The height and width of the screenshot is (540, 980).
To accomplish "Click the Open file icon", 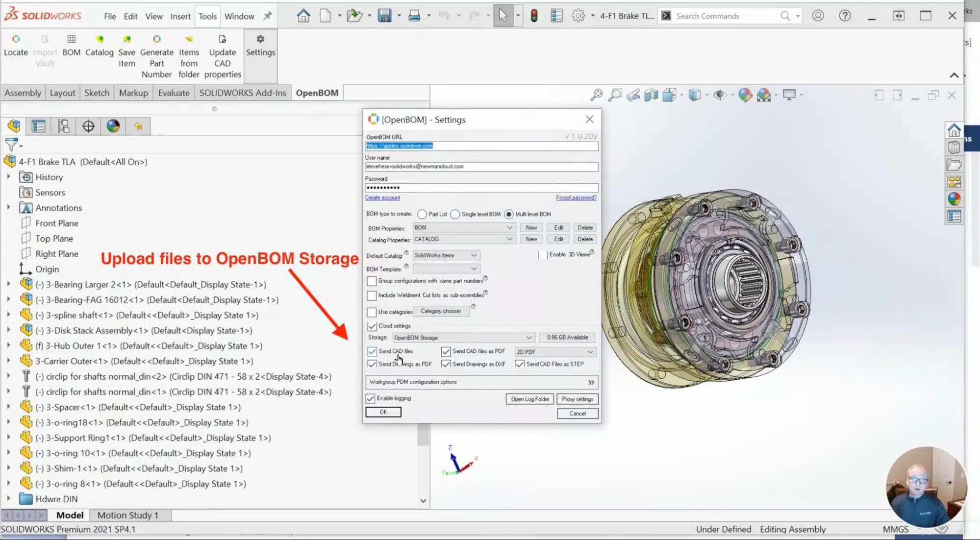I will tap(354, 16).
